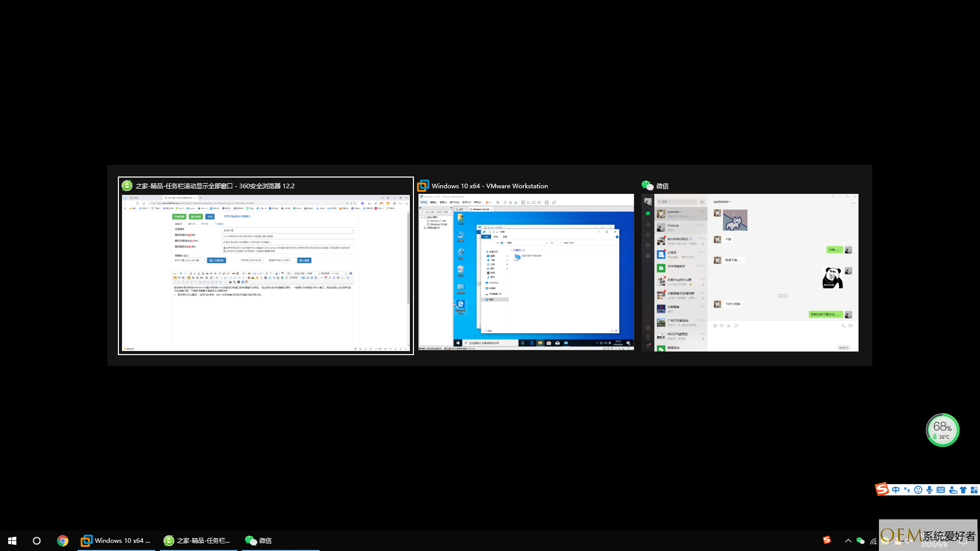The image size is (980, 551).
Task: Open the Sogou toolbox grid icon
Action: [x=974, y=490]
